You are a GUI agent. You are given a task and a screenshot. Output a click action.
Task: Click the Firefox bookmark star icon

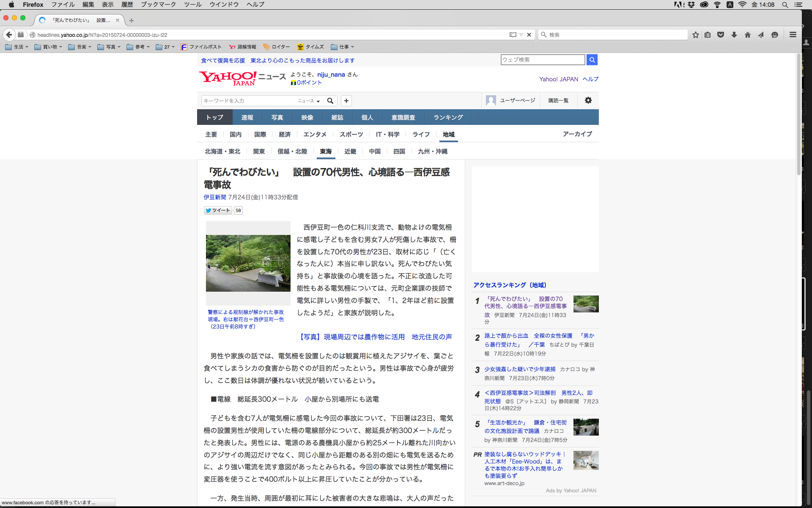(695, 35)
